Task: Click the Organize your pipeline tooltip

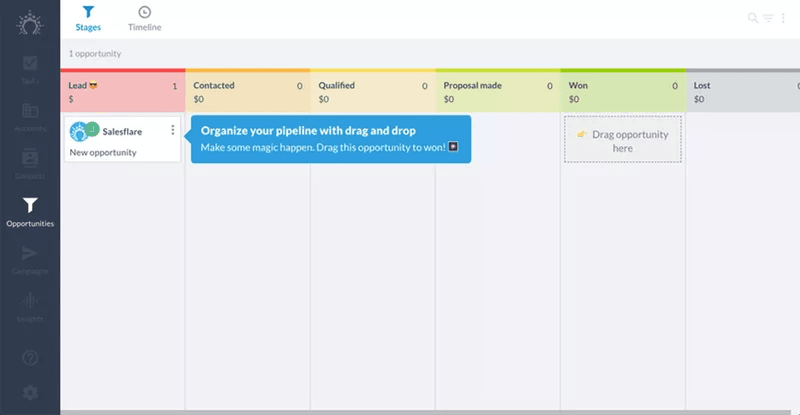Action: (x=330, y=139)
